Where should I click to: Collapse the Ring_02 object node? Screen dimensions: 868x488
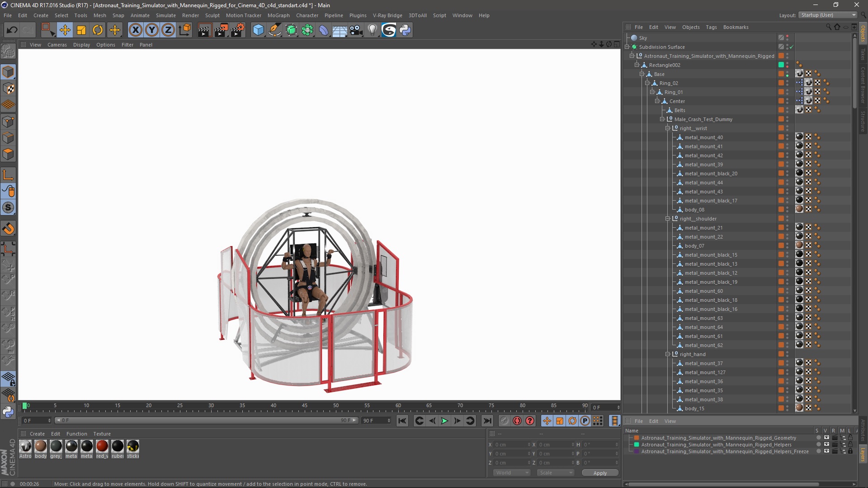click(647, 83)
